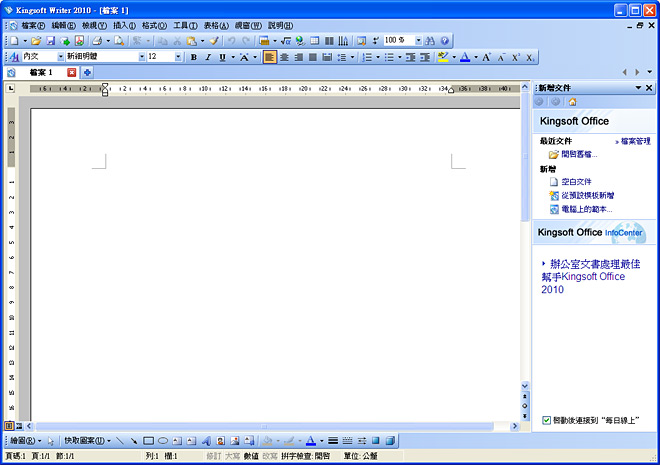Switch to page layout view button at bottom-left
Image resolution: width=660 pixels, height=465 pixels.
tap(8, 426)
